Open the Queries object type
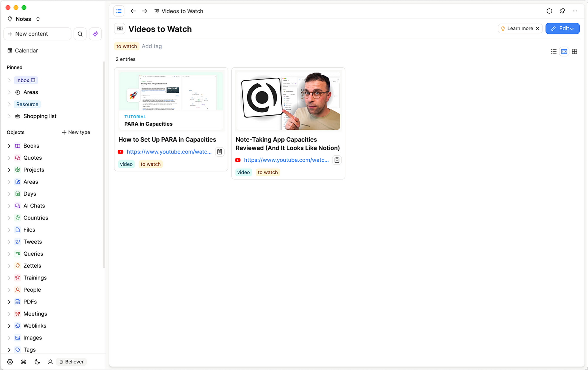 tap(33, 254)
